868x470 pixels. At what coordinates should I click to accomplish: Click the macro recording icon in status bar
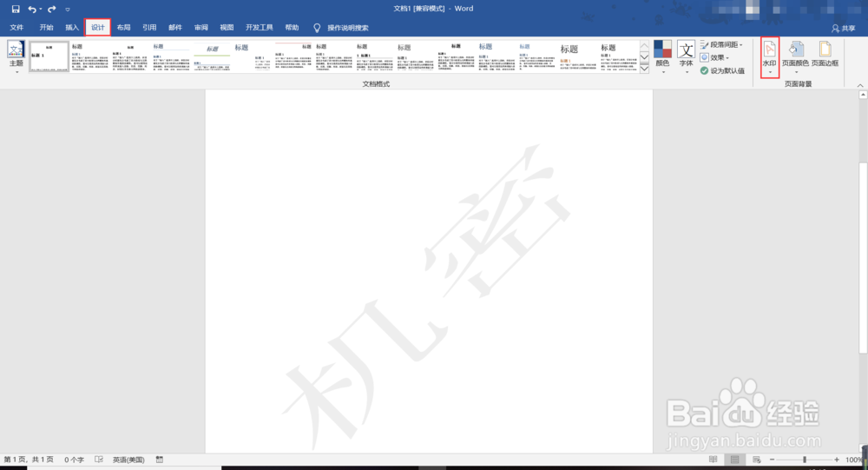(x=160, y=460)
